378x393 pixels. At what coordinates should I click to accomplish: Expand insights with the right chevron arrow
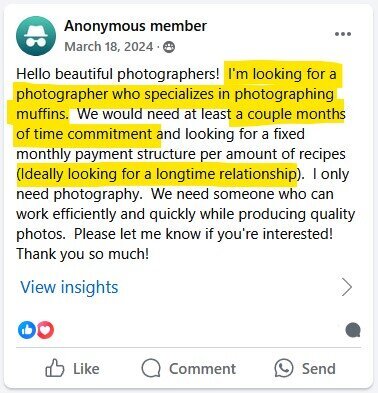pyautogui.click(x=347, y=287)
